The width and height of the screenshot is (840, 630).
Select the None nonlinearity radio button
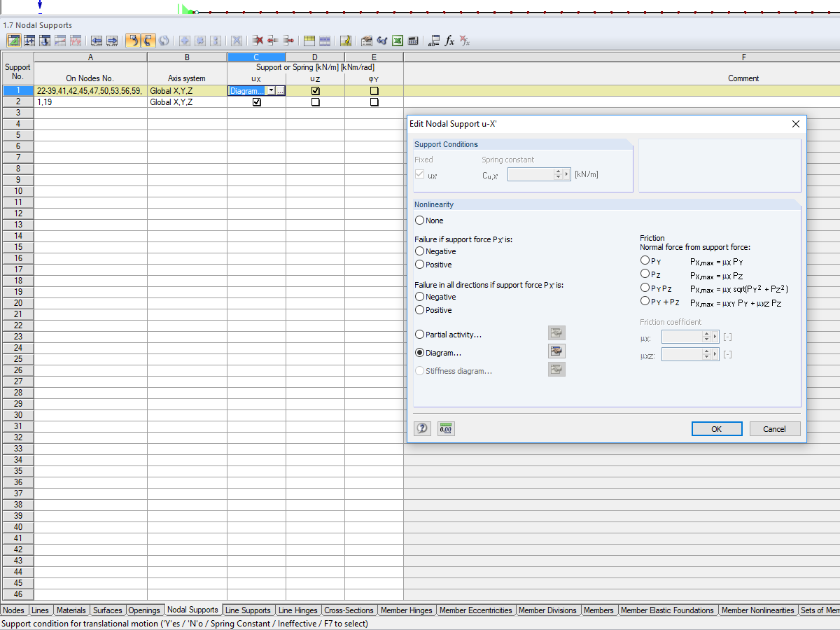coord(421,220)
